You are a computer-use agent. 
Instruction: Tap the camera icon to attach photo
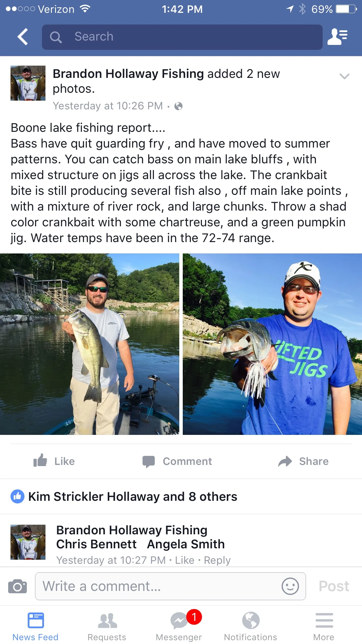tap(17, 586)
